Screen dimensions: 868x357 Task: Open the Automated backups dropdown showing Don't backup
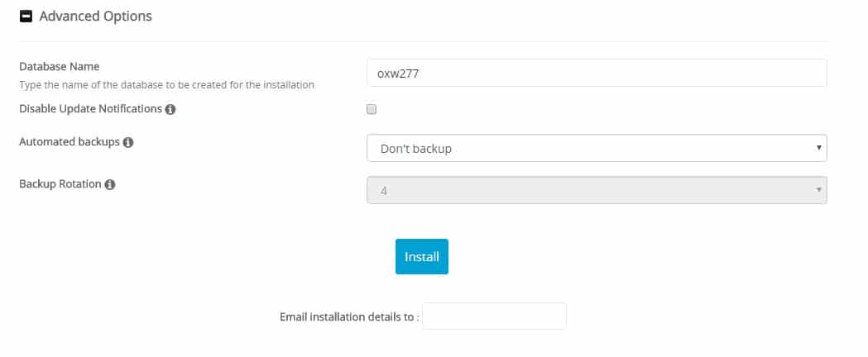coord(597,148)
